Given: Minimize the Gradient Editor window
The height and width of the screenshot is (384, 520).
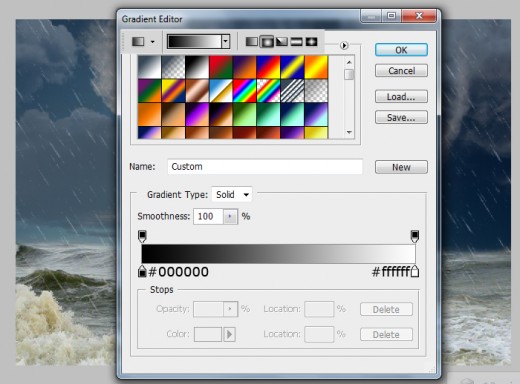Looking at the screenshot, I should [x=371, y=16].
